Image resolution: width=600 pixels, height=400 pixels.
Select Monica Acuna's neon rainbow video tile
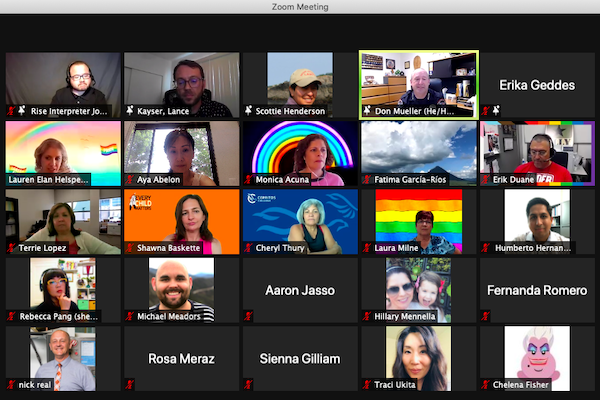click(x=300, y=153)
